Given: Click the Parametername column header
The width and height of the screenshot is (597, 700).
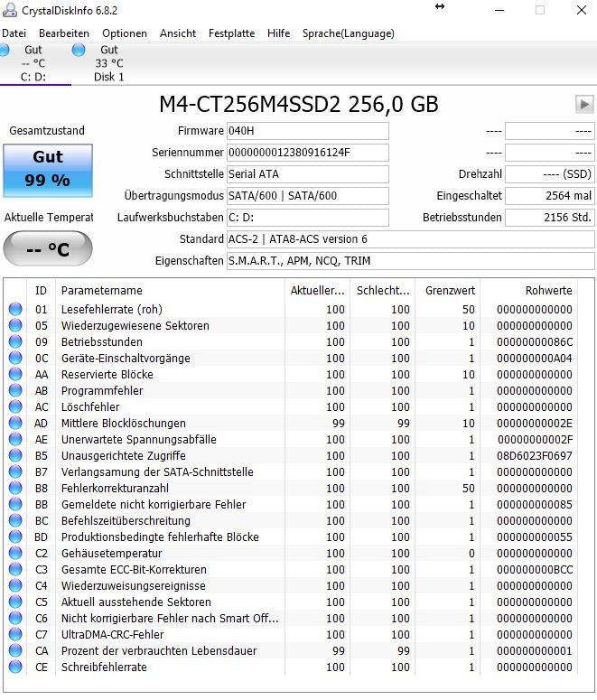Looking at the screenshot, I should (x=170, y=291).
